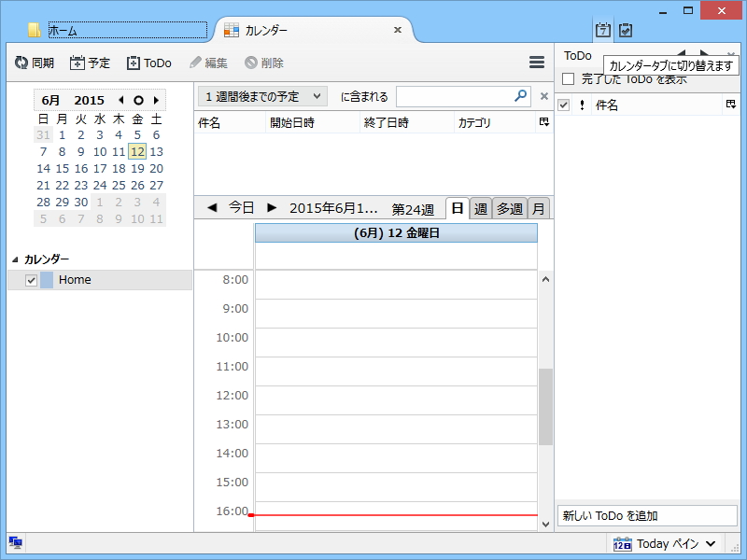
Task: Select the ホーム tab
Action: pos(118,31)
